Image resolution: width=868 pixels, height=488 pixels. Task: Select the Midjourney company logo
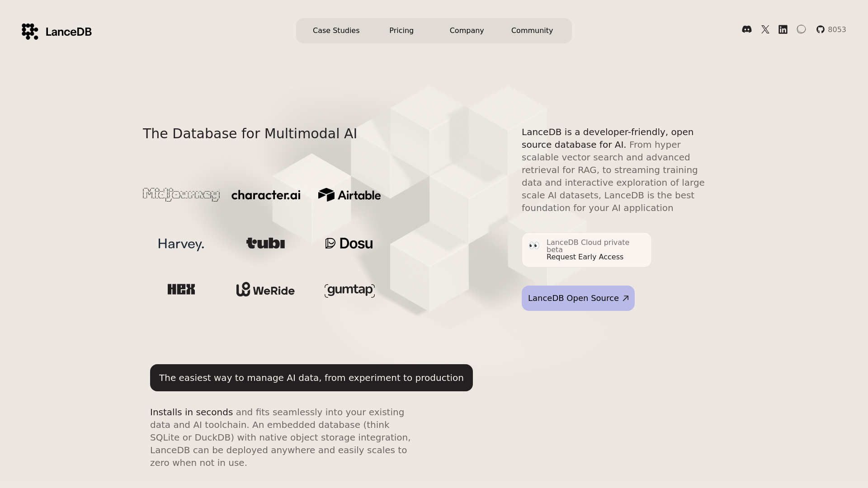pyautogui.click(x=180, y=194)
